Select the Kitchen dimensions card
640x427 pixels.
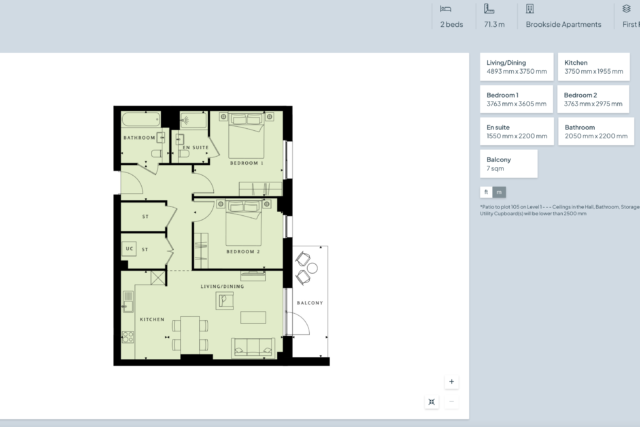pos(594,67)
